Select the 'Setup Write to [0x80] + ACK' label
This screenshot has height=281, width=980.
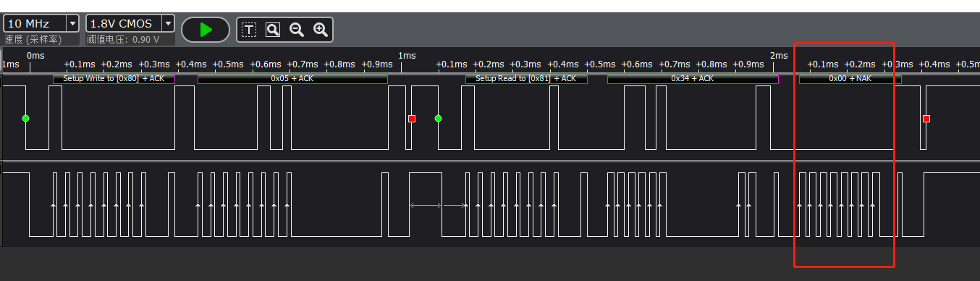click(114, 78)
